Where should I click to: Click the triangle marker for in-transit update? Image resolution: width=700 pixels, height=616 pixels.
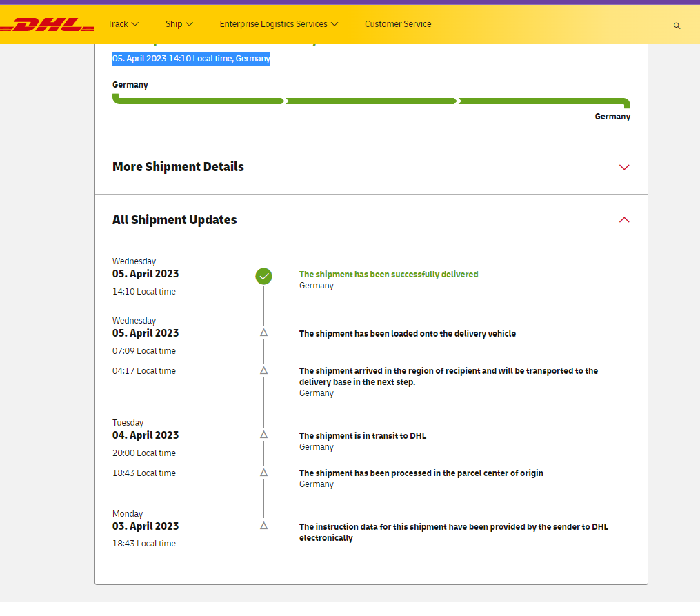coord(263,435)
